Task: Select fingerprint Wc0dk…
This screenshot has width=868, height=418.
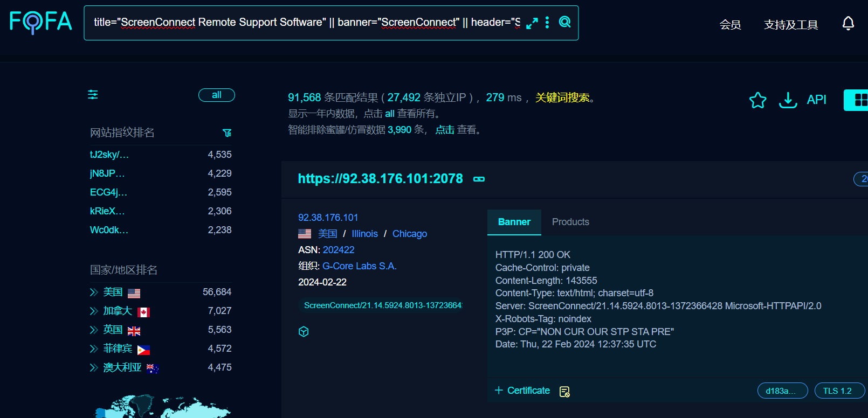Action: coord(109,230)
